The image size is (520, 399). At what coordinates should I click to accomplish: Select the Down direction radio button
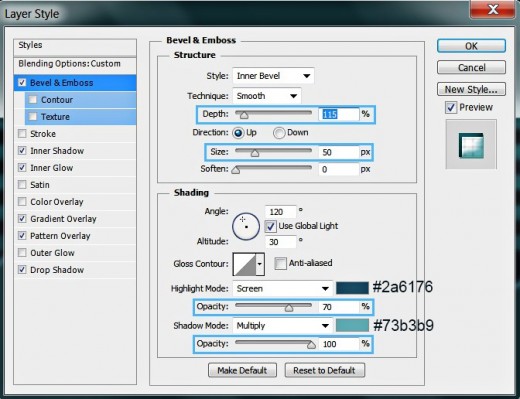[x=279, y=133]
